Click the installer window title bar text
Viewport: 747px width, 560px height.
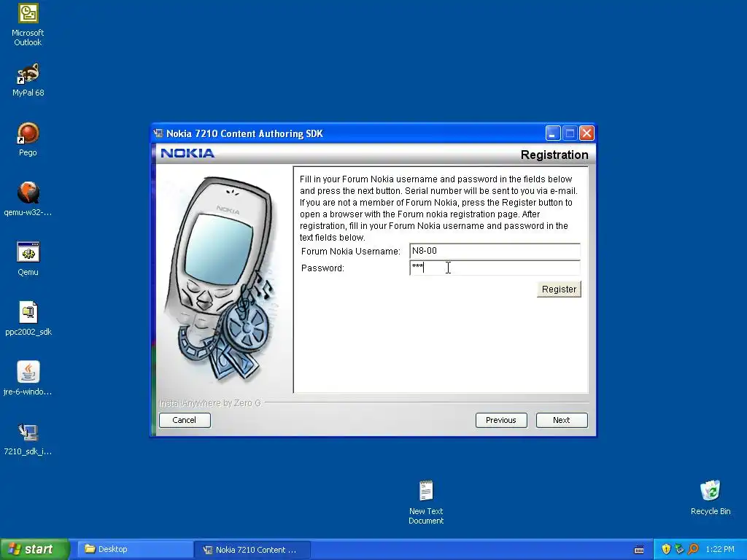[x=244, y=134]
